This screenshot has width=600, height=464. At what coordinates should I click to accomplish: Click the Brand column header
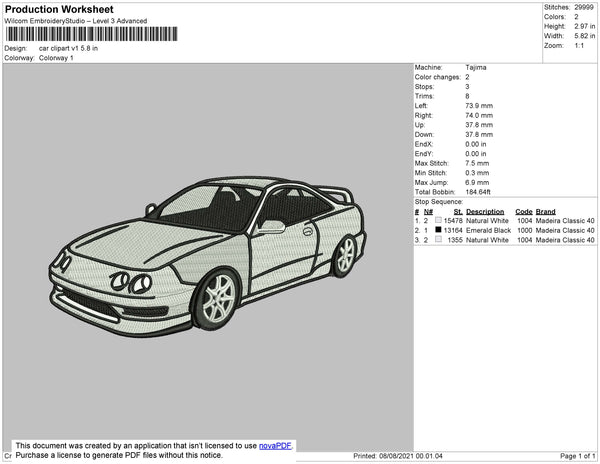coord(545,212)
